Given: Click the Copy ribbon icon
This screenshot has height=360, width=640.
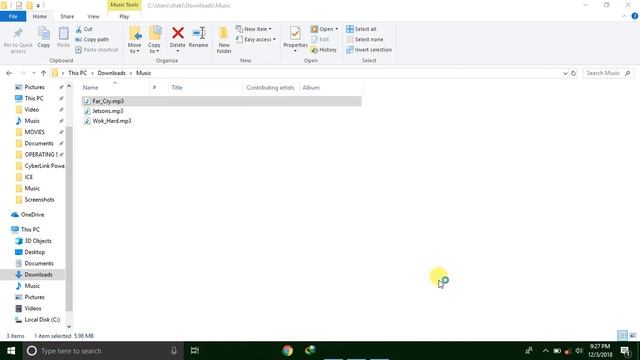Looking at the screenshot, I should point(44,38).
